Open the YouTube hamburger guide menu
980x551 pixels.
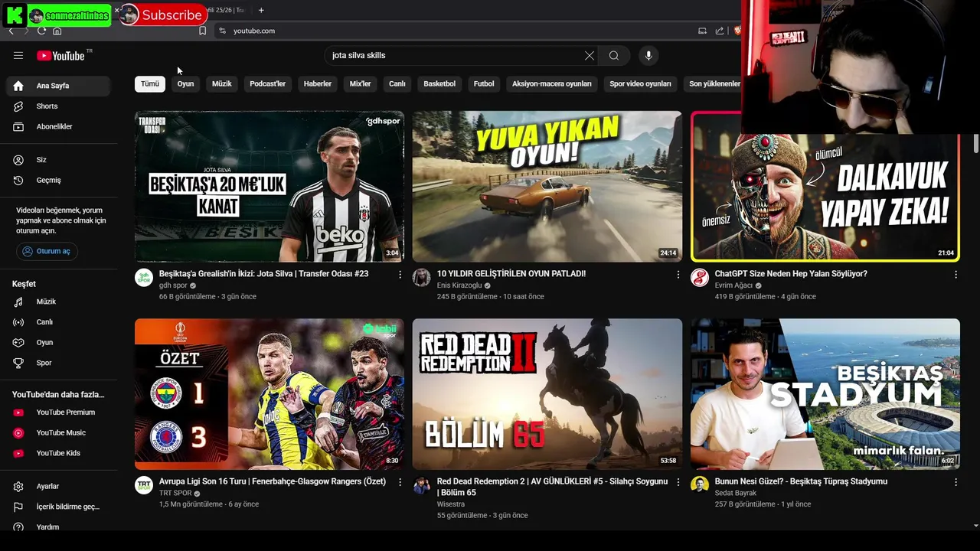pyautogui.click(x=18, y=55)
